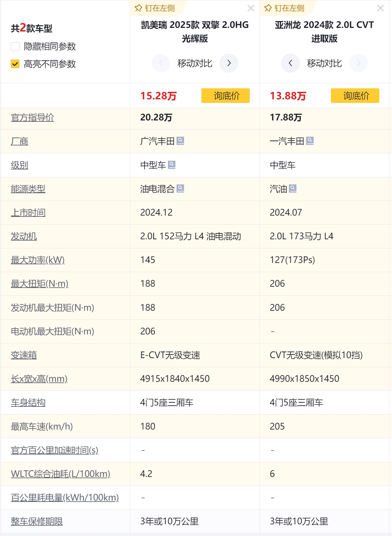This screenshot has height=536, width=392.
Task: Open the 整车保修期限 parameter link
Action: [x=37, y=521]
